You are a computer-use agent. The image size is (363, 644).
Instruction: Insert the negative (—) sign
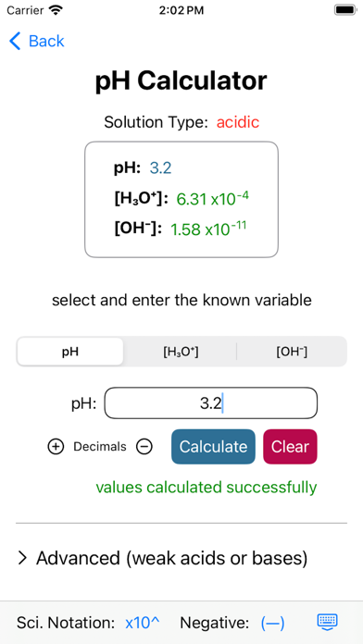[272, 623]
